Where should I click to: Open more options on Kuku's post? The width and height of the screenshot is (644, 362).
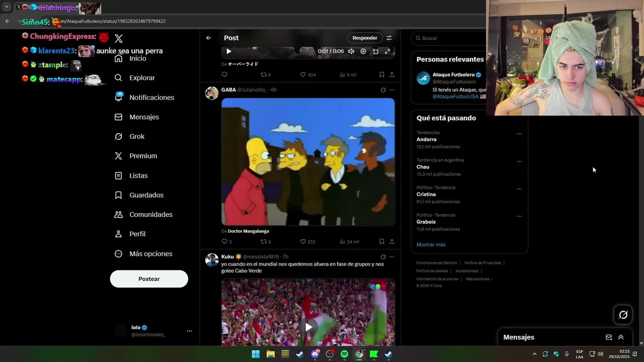[x=392, y=257]
